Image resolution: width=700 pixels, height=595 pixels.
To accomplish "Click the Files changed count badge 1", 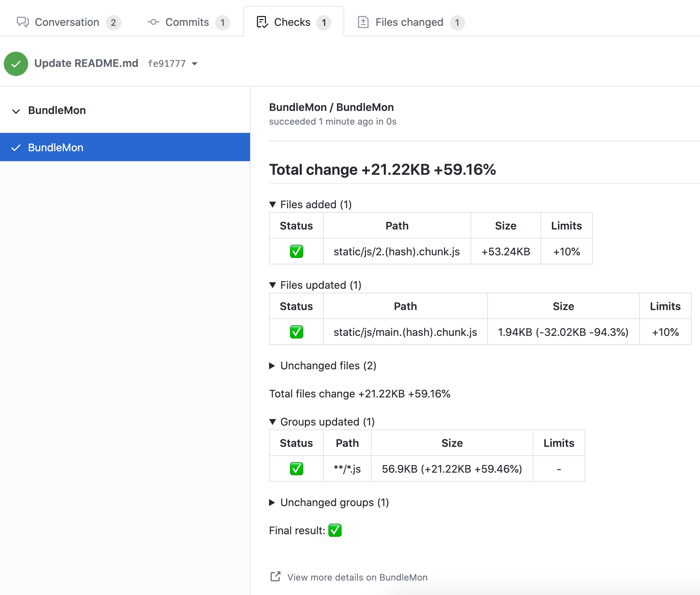I will point(457,22).
